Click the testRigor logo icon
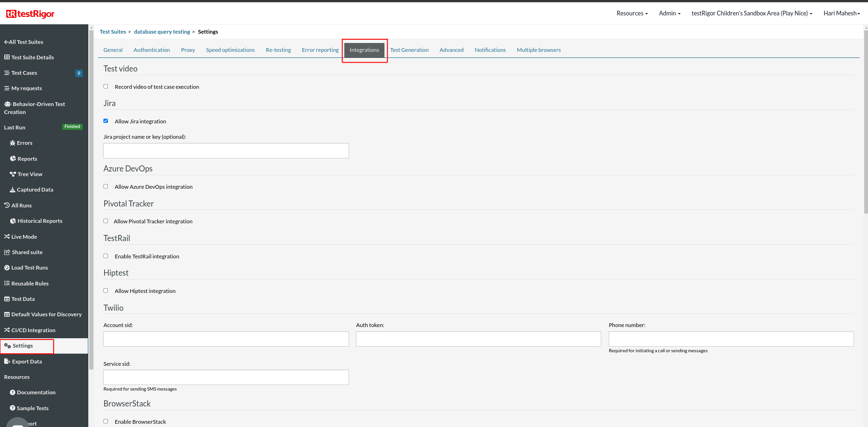 (11, 14)
